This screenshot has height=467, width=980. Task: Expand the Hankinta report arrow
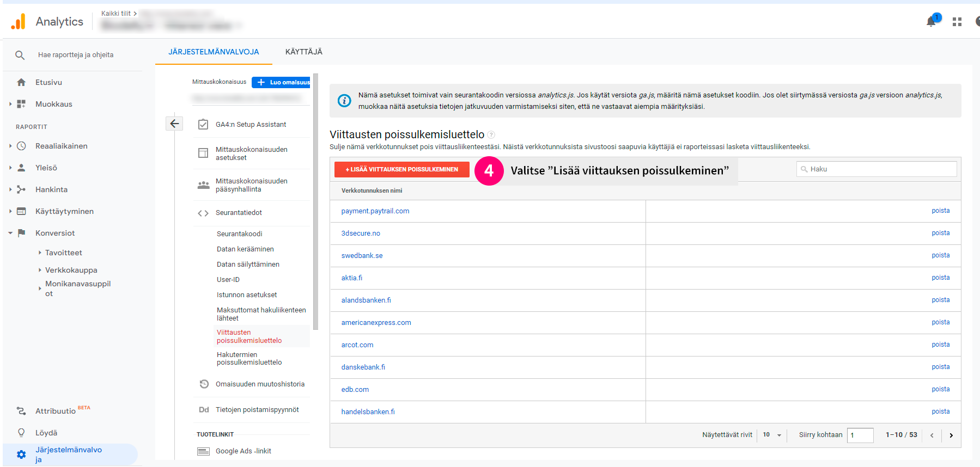(10, 189)
